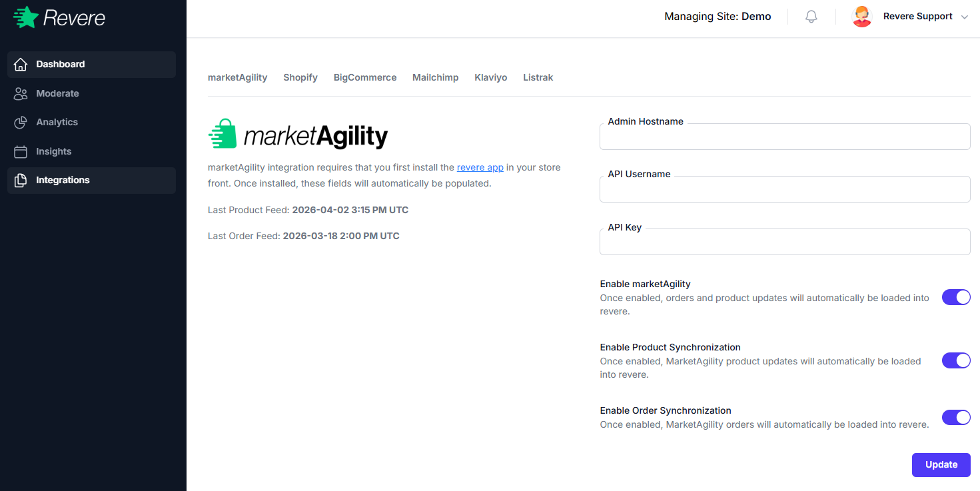Click the marketAgility shopping bag logo
The image size is (980, 491).
coord(223,134)
